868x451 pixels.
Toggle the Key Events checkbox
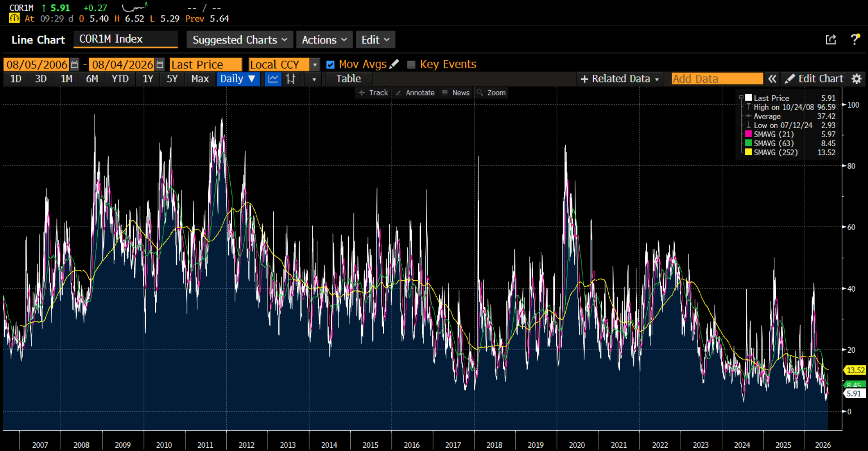coord(411,65)
